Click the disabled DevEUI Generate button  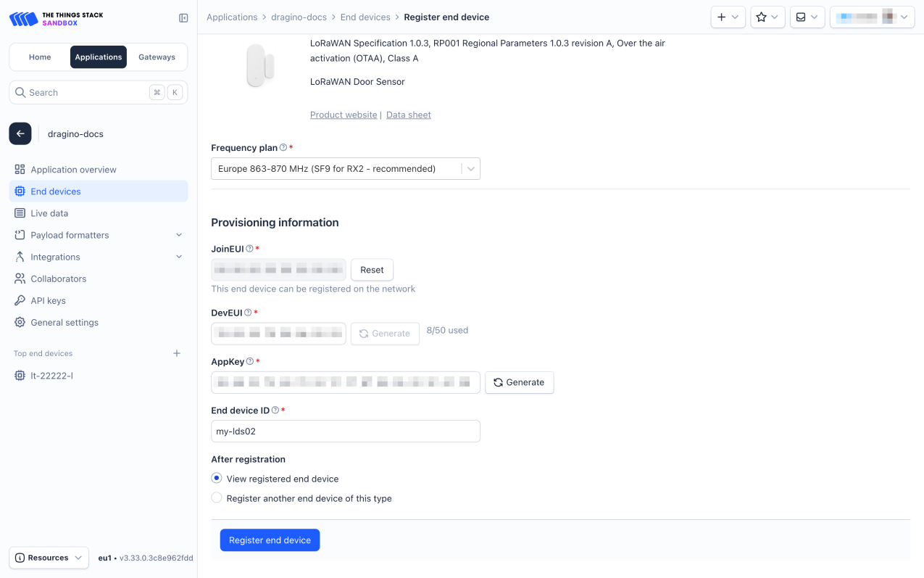(x=385, y=333)
